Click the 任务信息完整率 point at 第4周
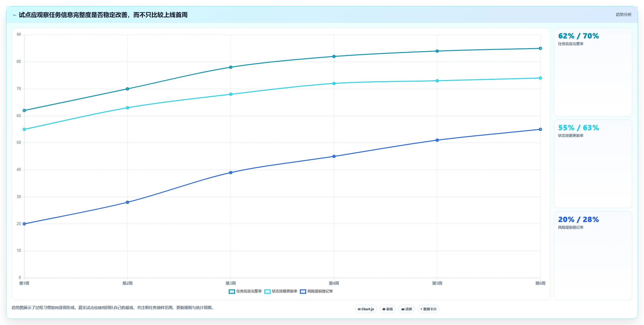This screenshot has width=644, height=325. (334, 57)
